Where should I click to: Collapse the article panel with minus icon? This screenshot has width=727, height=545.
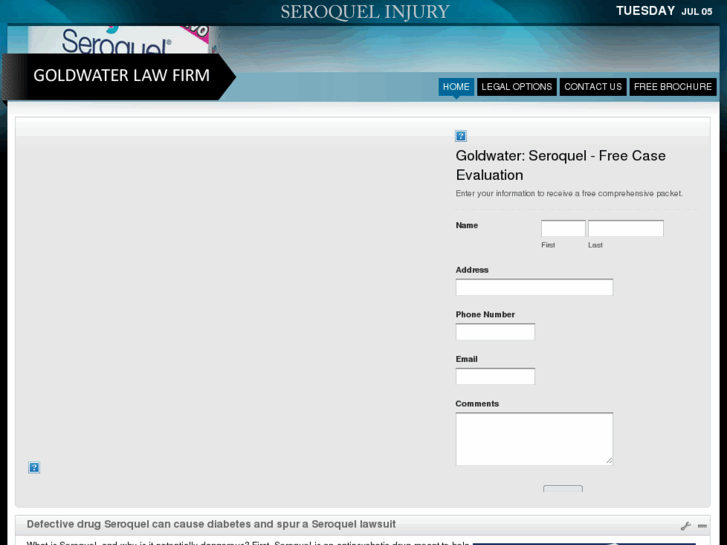[702, 526]
